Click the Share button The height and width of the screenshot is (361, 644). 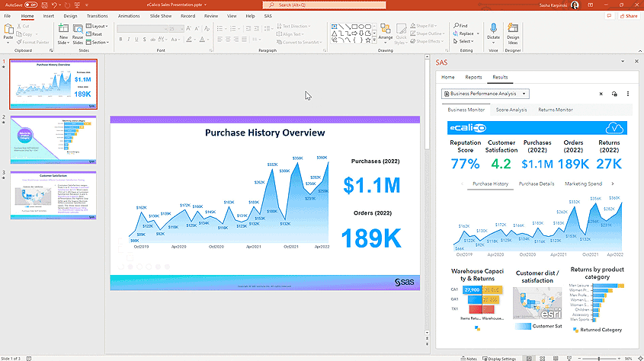pos(629,16)
